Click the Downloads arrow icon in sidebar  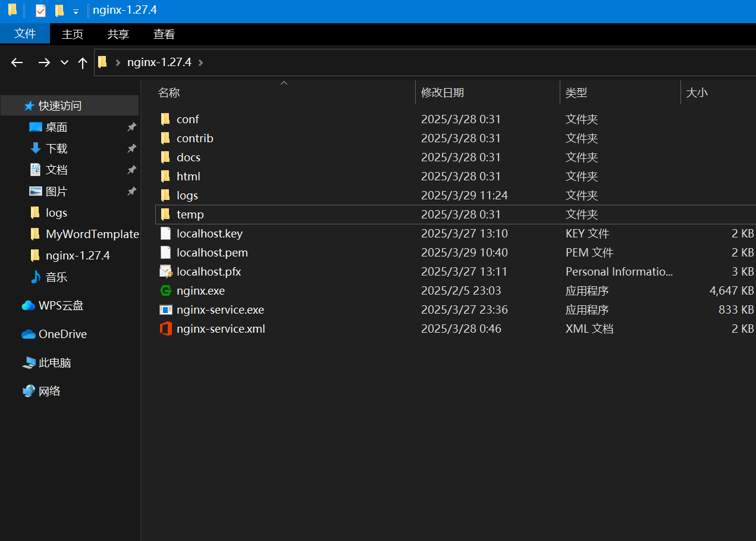pos(36,148)
